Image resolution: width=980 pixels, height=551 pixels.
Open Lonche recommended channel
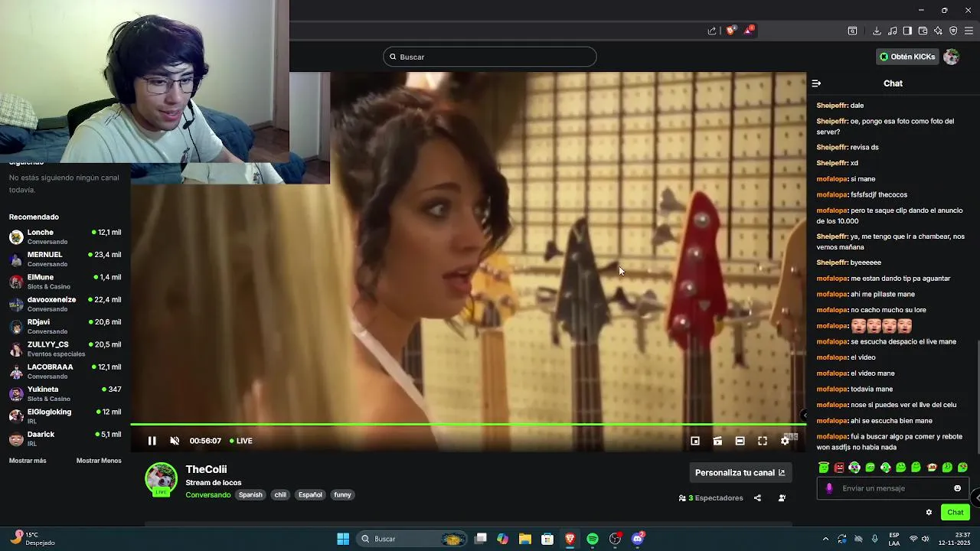coord(65,236)
